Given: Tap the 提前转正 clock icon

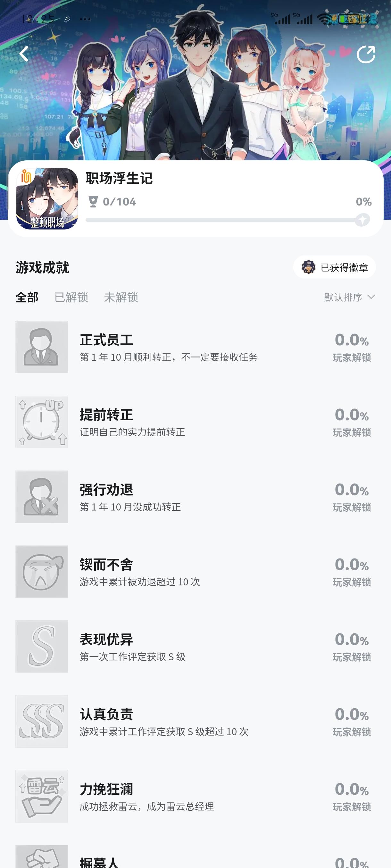Looking at the screenshot, I should click(x=41, y=422).
